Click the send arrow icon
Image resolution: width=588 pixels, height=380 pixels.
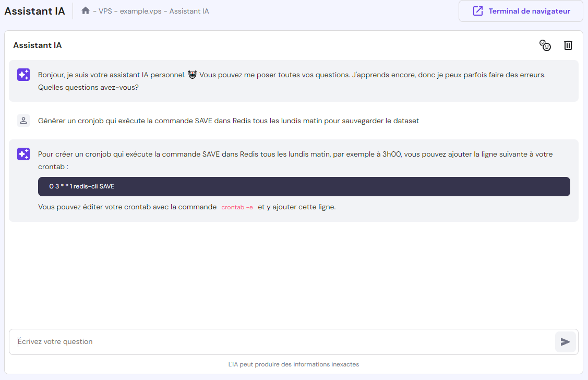click(565, 342)
